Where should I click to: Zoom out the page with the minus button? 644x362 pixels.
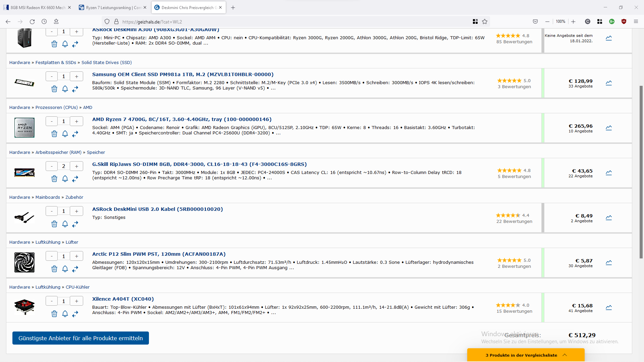(547, 21)
